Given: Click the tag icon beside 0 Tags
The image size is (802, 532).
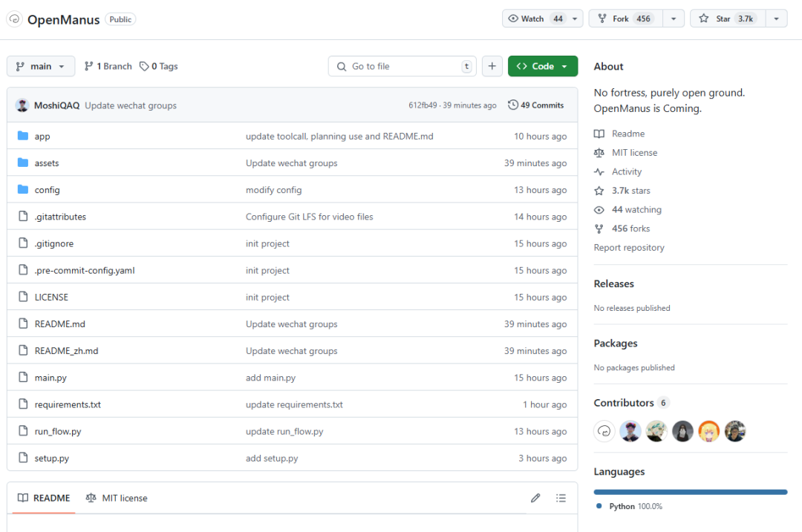Looking at the screenshot, I should [144, 67].
